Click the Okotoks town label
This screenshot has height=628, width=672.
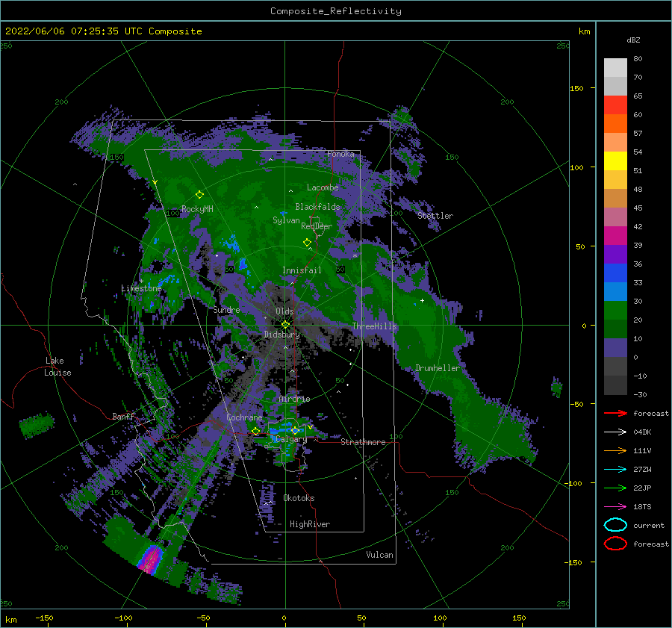click(299, 498)
